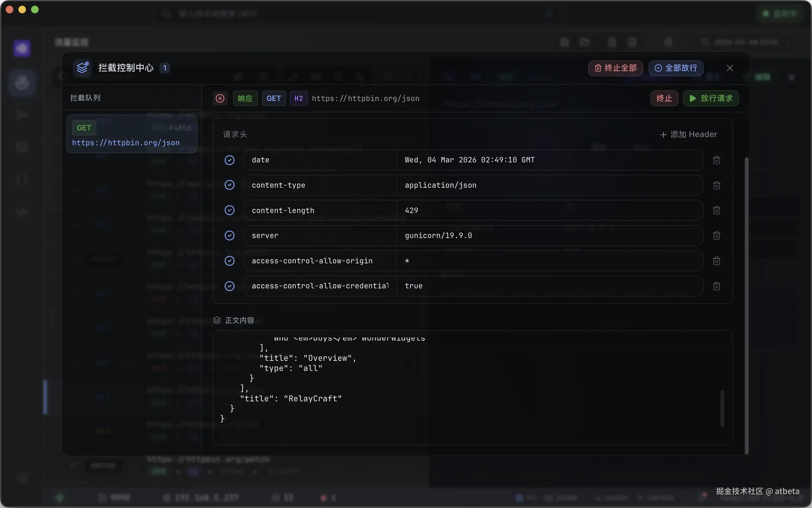This screenshot has width=812, height=508.
Task: Disable the date header checkbox
Action: (230, 160)
